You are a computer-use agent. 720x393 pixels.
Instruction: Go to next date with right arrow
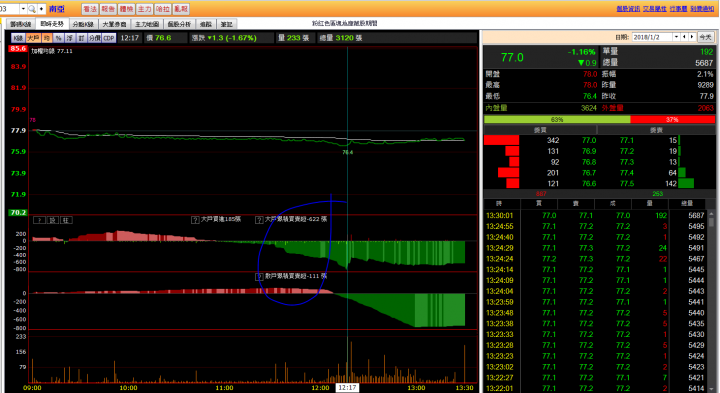tap(692, 37)
